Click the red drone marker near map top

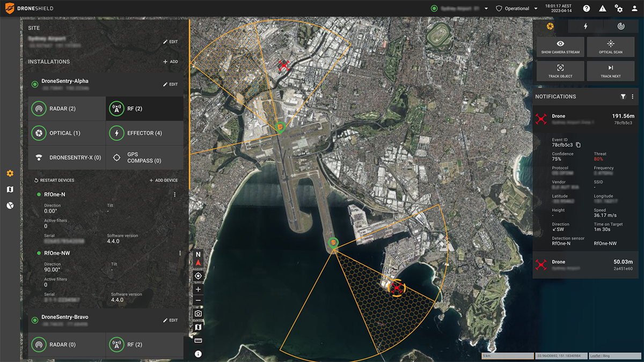(x=284, y=65)
